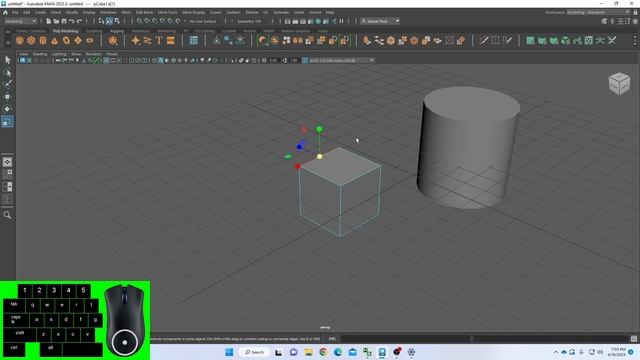This screenshot has height=360, width=640.
Task: Activate the highlighted Scale tool in toolbox
Action: tap(7, 121)
